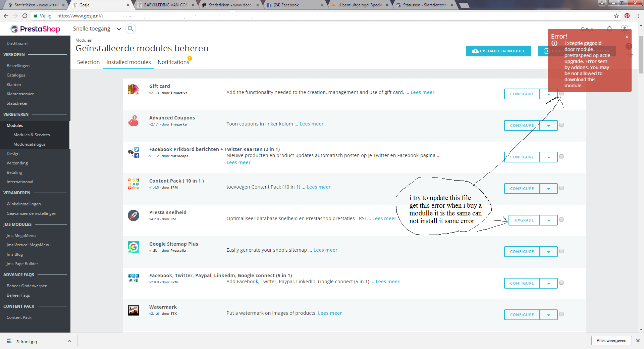Open the Chrome menu (three dots)
The image size is (644, 349).
tap(638, 16)
